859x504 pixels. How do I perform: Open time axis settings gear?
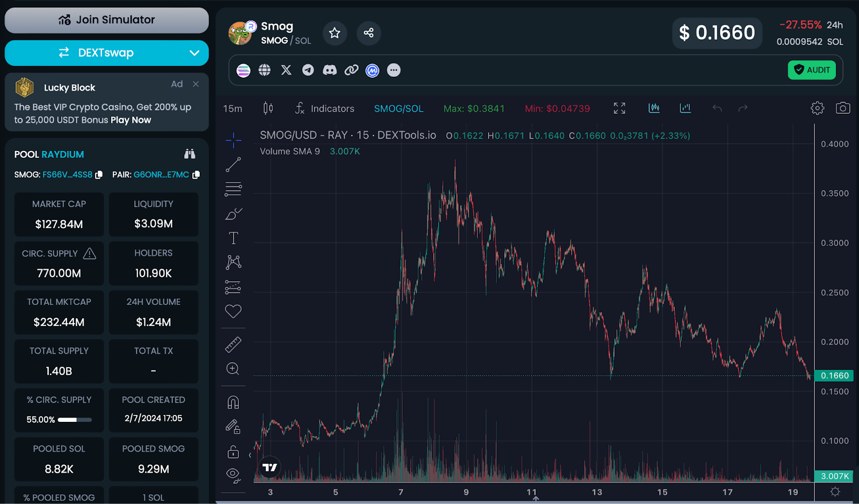point(835,492)
